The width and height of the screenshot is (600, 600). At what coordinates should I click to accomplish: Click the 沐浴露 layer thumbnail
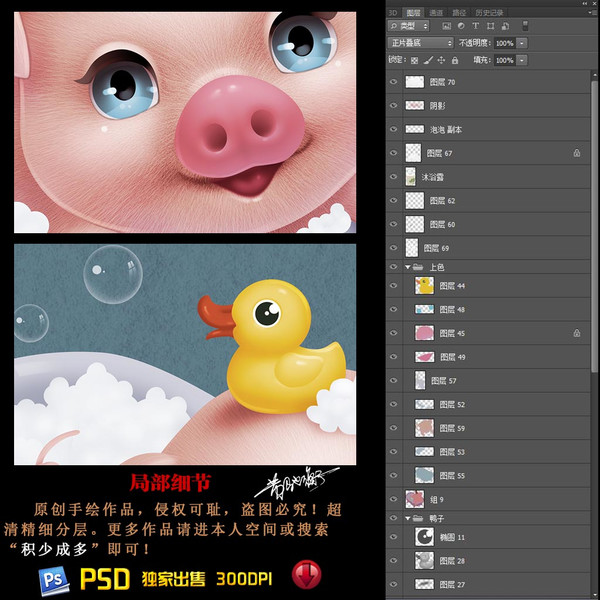410,177
